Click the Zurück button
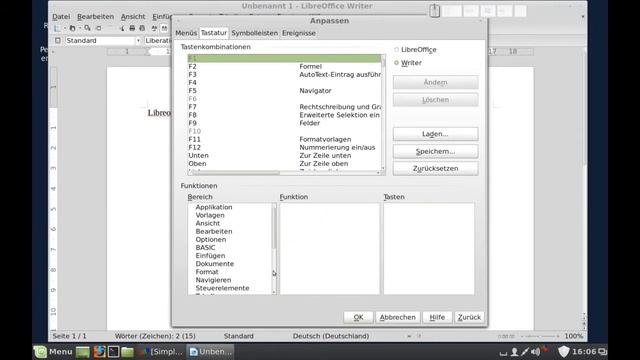 [x=469, y=317]
